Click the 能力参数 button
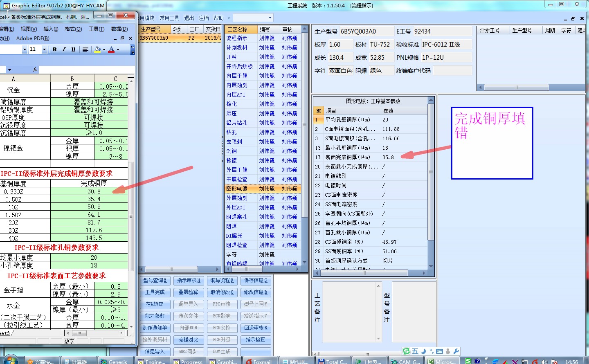589x364 pixels. (155, 316)
